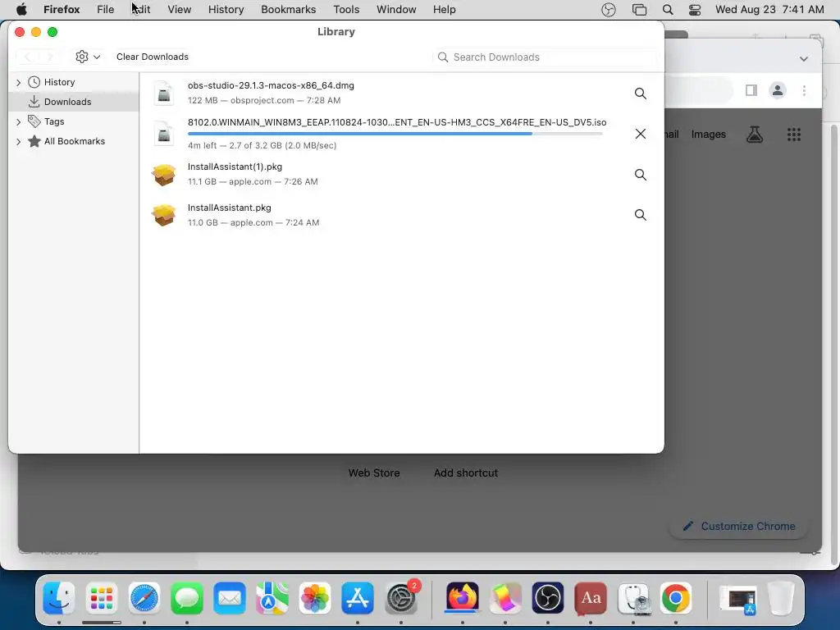Viewport: 840px width, 630px height.
Task: Select Tags in the sidebar
Action: point(54,121)
